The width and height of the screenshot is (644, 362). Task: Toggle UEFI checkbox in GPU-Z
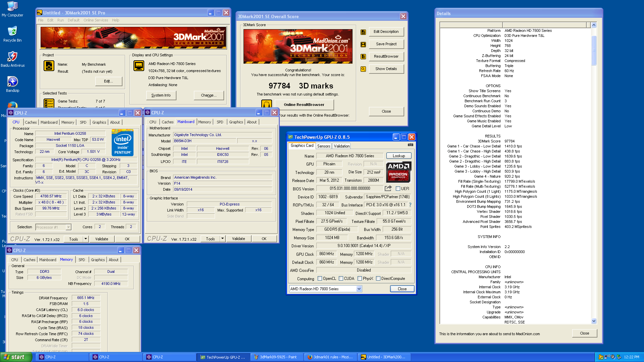click(398, 189)
